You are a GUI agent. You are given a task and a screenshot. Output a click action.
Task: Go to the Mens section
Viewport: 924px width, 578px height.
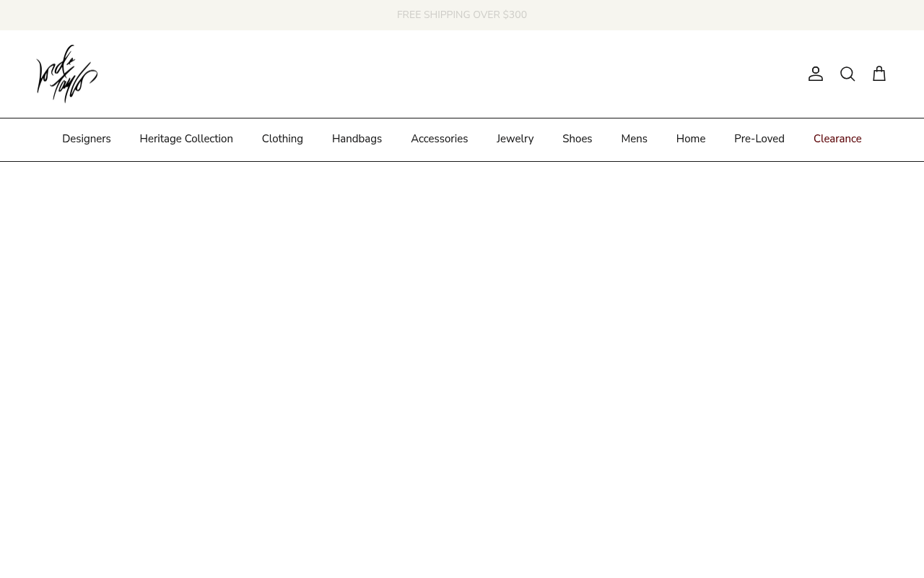point(634,139)
